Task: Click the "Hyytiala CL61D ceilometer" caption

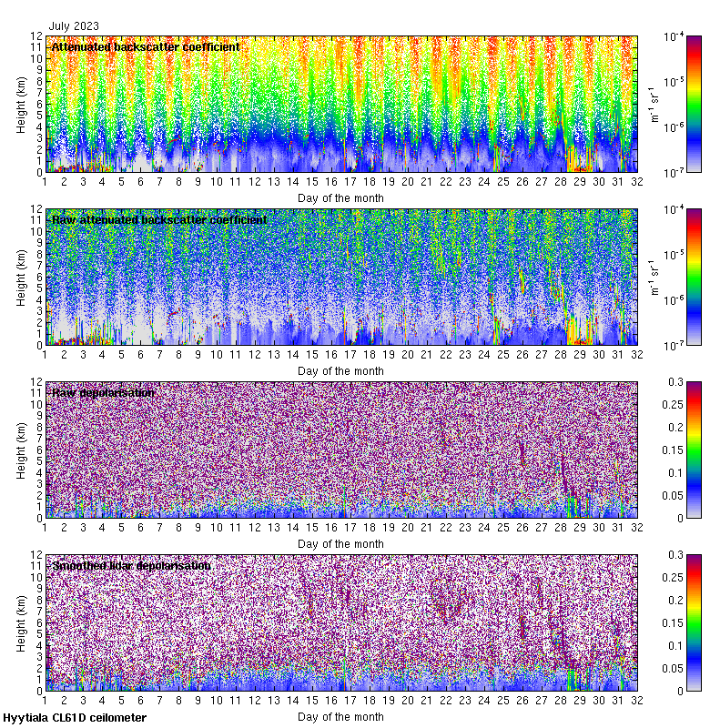Action: point(75,718)
